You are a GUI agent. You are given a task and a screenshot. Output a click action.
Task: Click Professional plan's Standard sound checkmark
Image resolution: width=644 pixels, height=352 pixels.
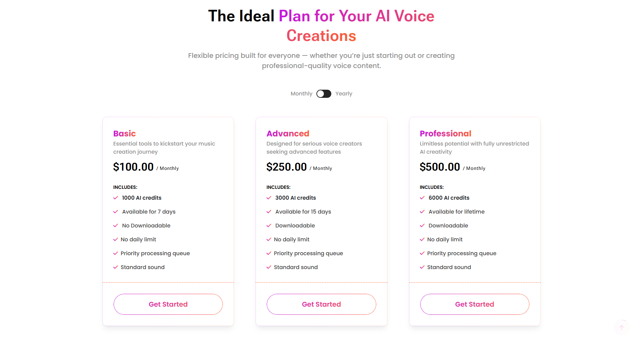point(422,267)
